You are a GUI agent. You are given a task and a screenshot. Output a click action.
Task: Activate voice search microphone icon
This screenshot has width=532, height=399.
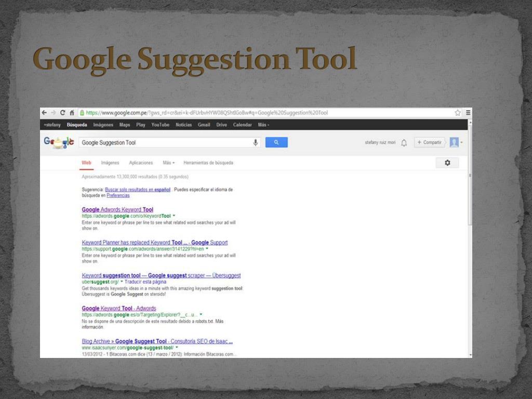point(256,142)
